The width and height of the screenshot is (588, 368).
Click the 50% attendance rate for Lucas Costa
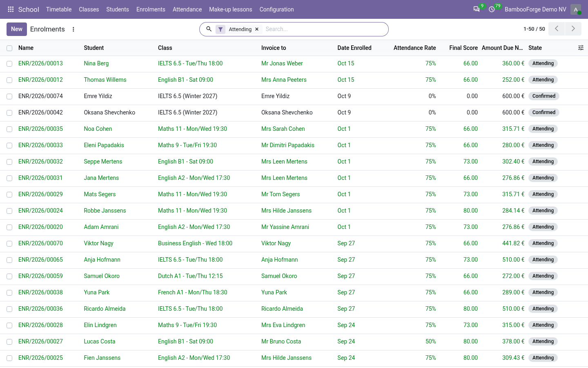pyautogui.click(x=431, y=341)
